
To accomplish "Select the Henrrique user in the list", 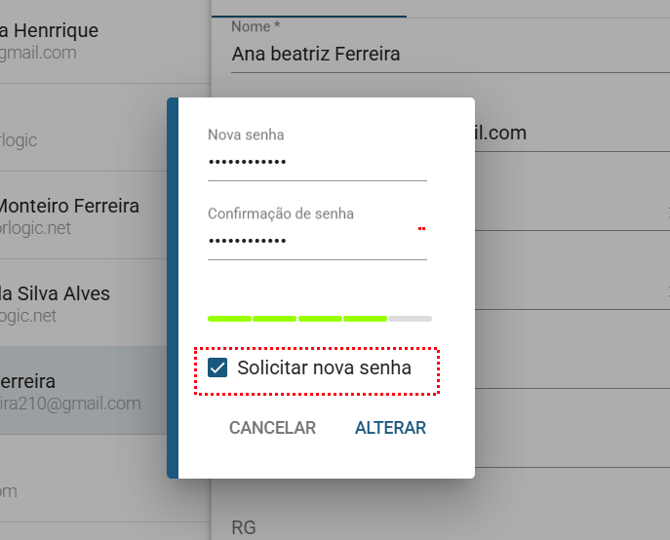I will click(60, 41).
